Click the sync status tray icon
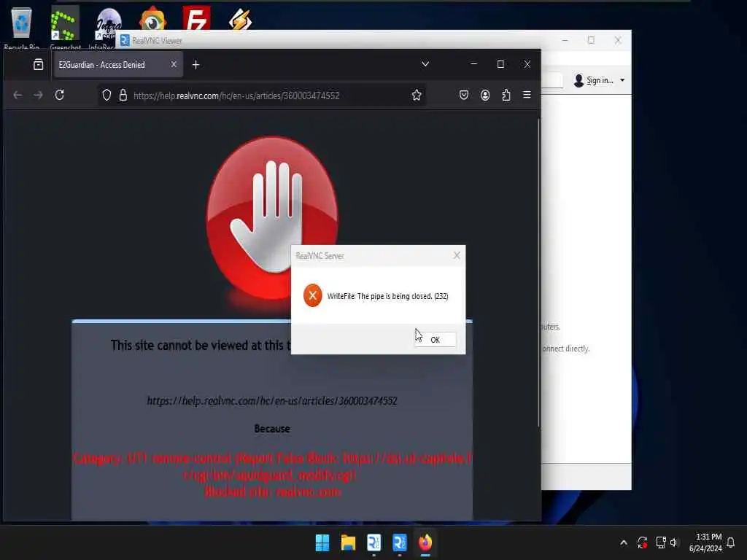The width and height of the screenshot is (747, 560). pyautogui.click(x=642, y=542)
